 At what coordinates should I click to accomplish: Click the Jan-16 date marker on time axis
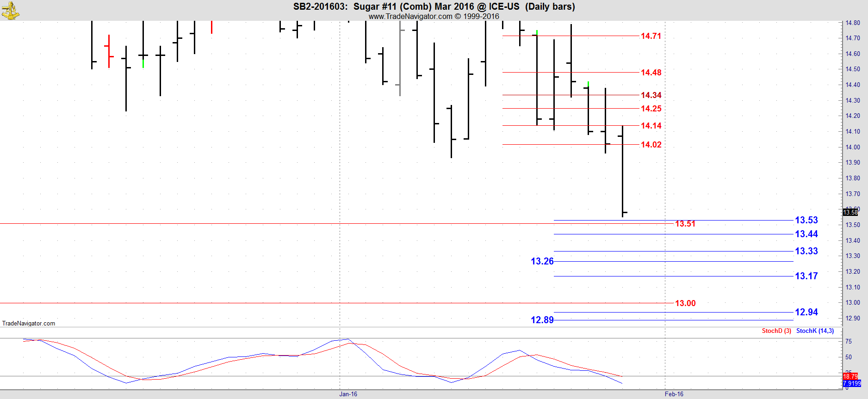[x=348, y=394]
